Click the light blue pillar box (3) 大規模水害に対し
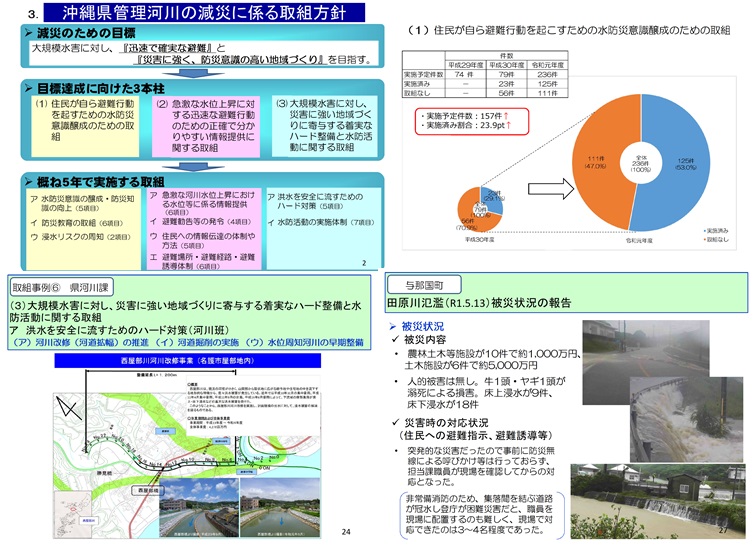The width and height of the screenshot is (754, 545). 325,126
